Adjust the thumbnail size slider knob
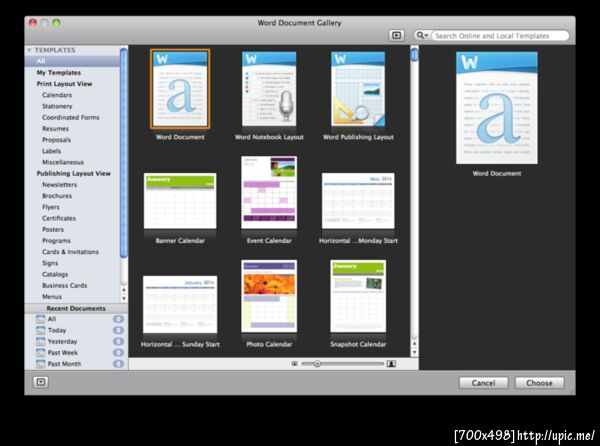This screenshot has height=446, width=600. tap(317, 364)
